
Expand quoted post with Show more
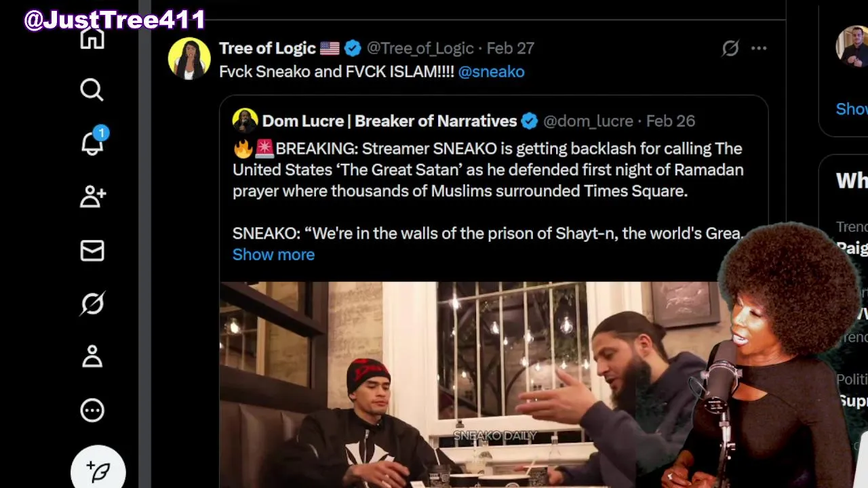(273, 255)
